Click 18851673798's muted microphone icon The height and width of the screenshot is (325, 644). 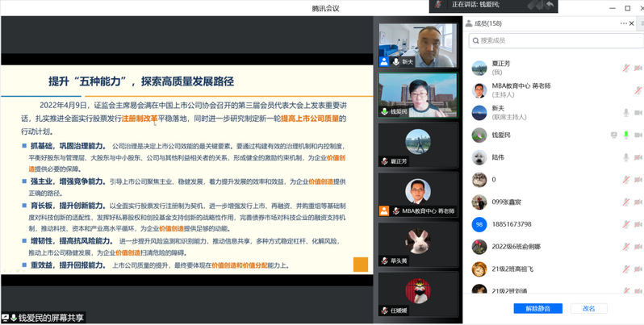626,224
